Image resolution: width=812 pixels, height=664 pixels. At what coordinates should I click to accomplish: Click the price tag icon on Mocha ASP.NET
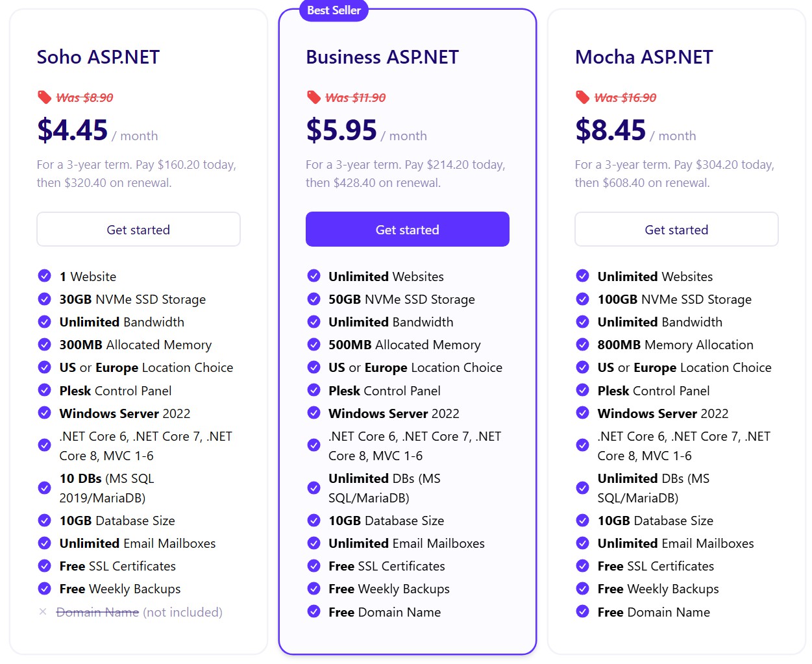[582, 97]
